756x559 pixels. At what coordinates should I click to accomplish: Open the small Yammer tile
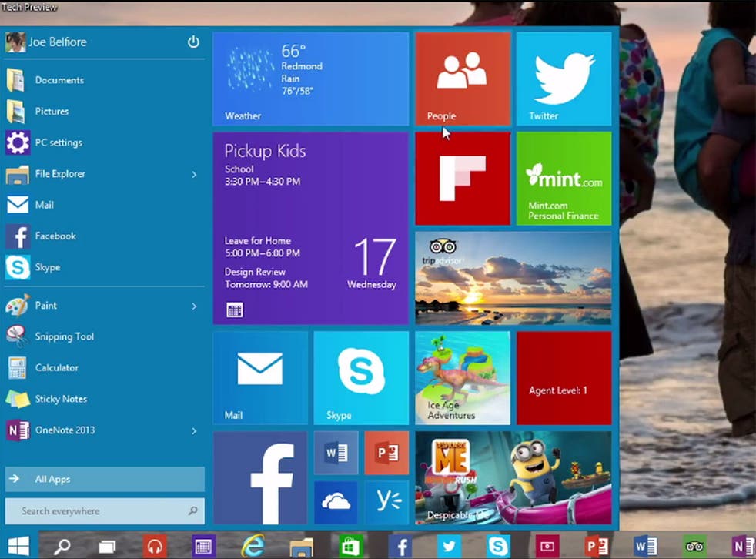(386, 503)
